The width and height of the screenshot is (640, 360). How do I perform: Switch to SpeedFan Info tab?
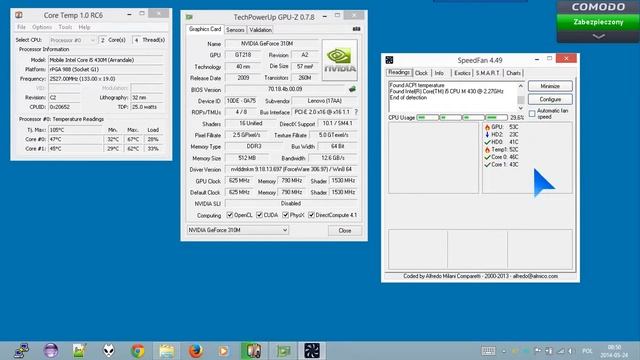tap(439, 73)
